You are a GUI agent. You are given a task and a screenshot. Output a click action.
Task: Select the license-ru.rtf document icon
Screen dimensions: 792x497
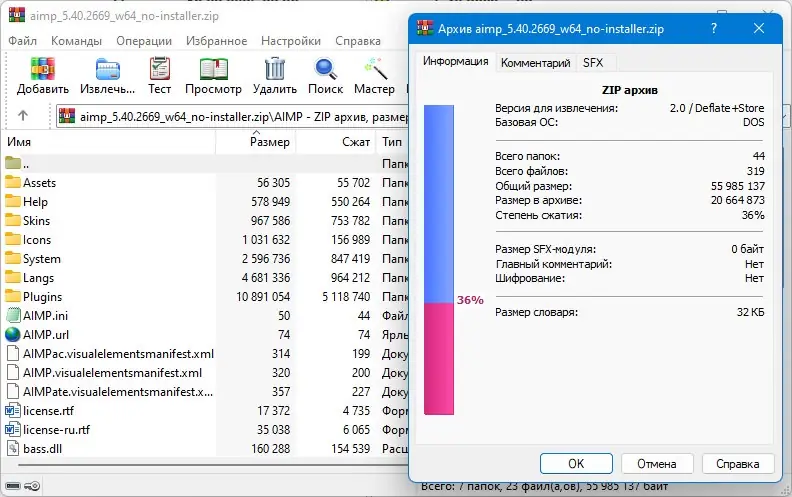13,429
